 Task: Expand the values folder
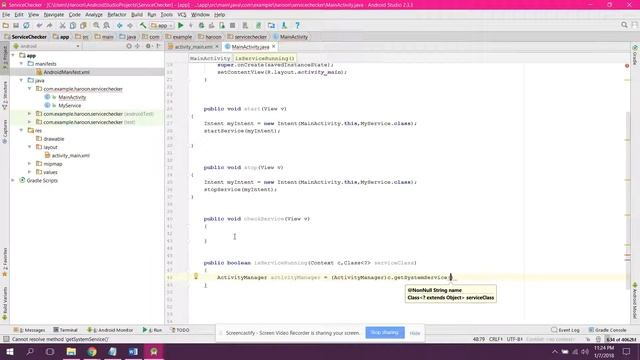coord(29,172)
